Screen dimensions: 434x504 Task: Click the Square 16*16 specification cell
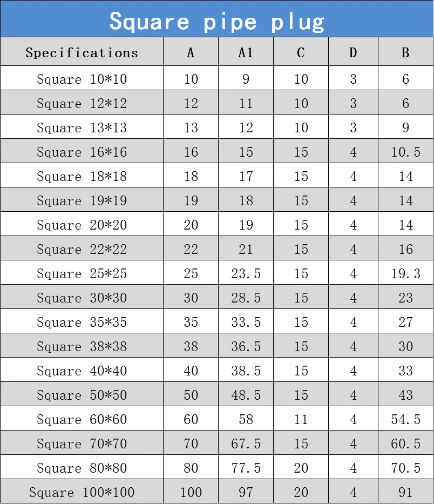(82, 151)
